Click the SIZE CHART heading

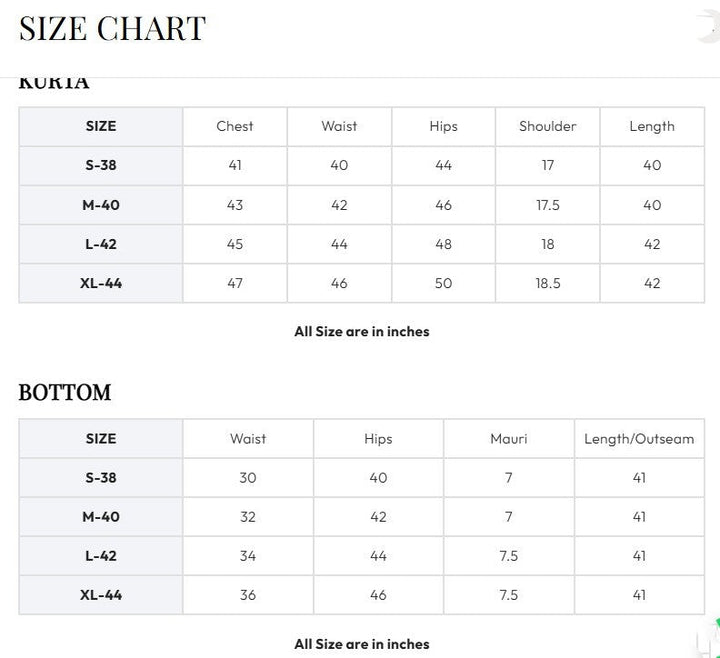[x=112, y=28]
